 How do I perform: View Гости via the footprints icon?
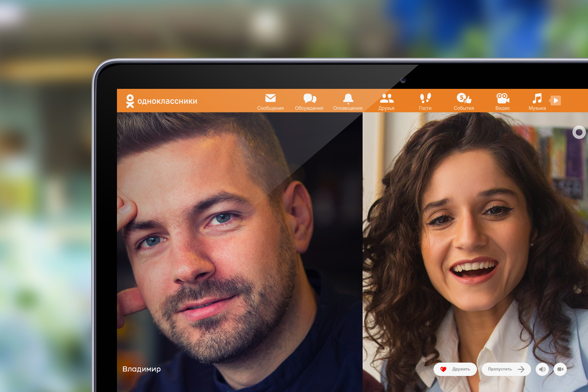[425, 98]
